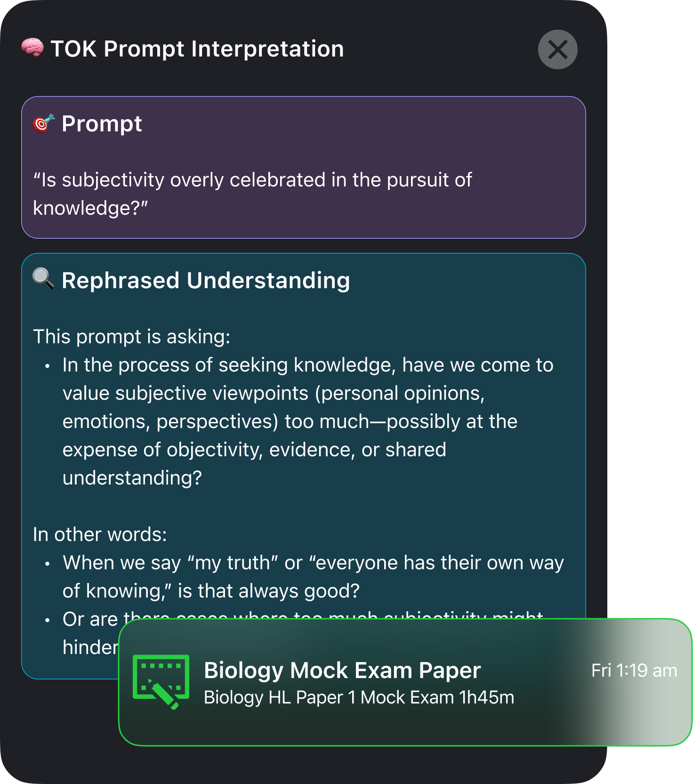Select the quoted subjectivity prompt text
693x784 pixels.
pos(252,194)
